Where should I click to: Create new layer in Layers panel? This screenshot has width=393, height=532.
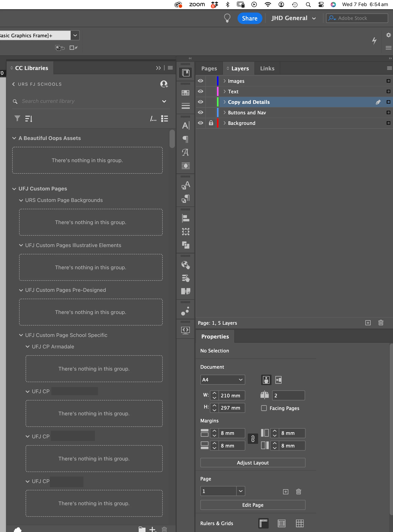tap(368, 323)
